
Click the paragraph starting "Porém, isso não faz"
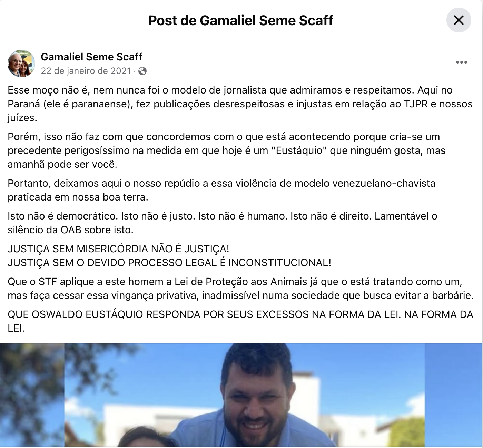coord(227,150)
